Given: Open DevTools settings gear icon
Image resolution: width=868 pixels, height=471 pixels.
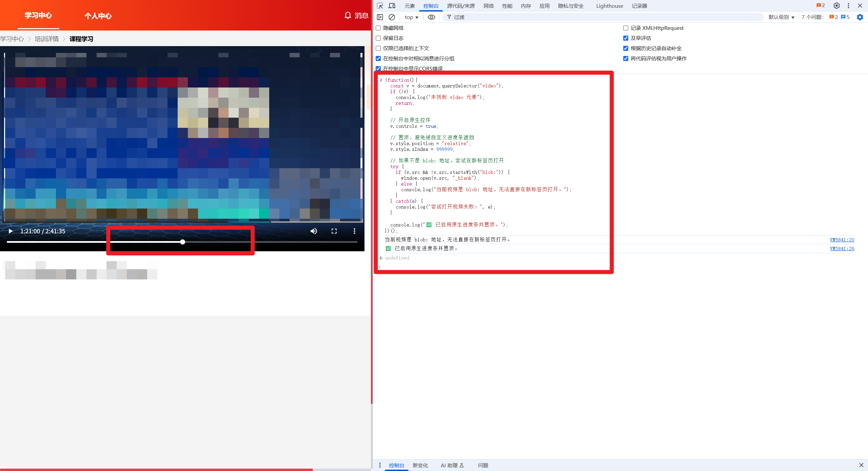Looking at the screenshot, I should point(836,6).
